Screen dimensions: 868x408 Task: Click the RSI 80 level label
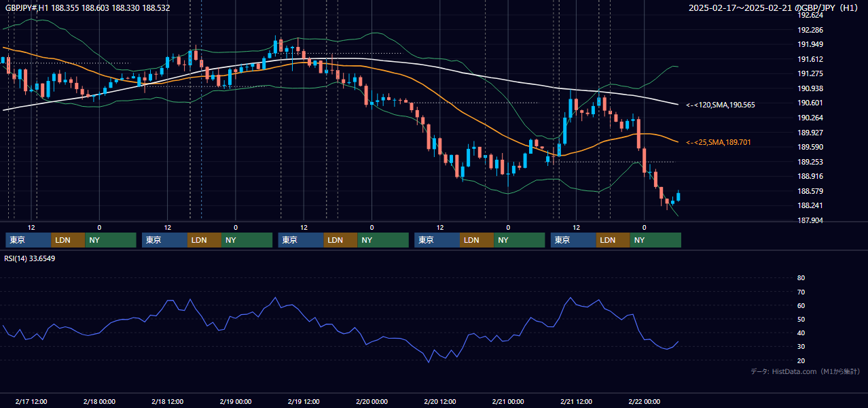tap(801, 278)
